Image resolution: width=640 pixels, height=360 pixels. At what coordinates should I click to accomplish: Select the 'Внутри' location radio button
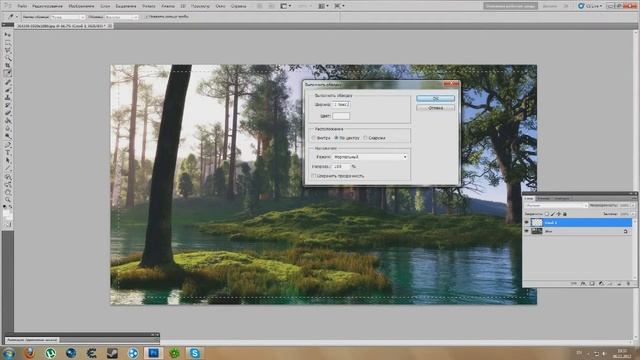point(314,138)
